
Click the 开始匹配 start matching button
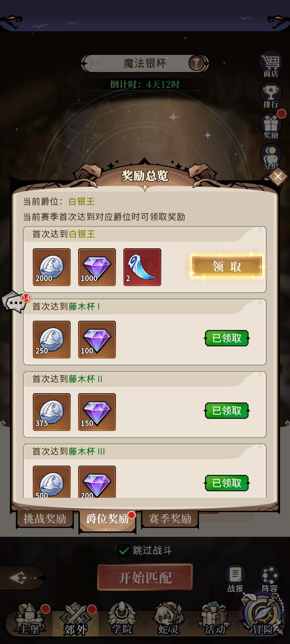tap(145, 577)
